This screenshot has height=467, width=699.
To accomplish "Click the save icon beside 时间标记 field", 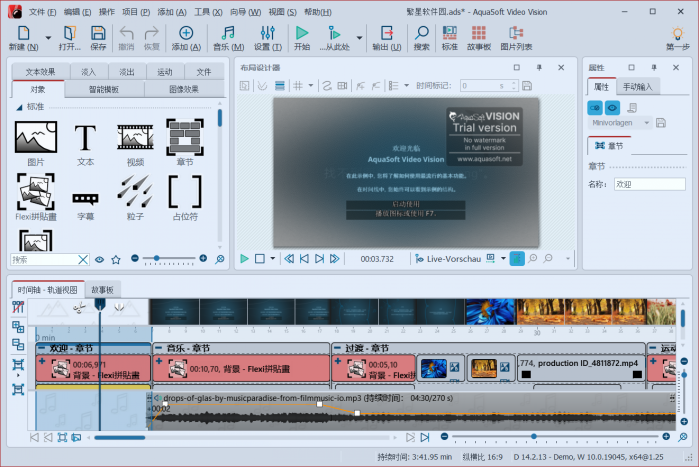I will coord(527,86).
